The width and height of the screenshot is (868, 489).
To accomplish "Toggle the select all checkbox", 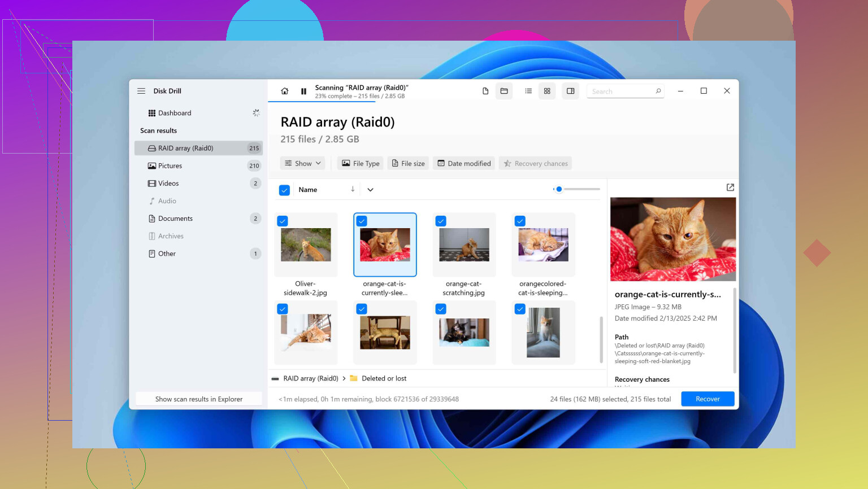I will (x=284, y=190).
